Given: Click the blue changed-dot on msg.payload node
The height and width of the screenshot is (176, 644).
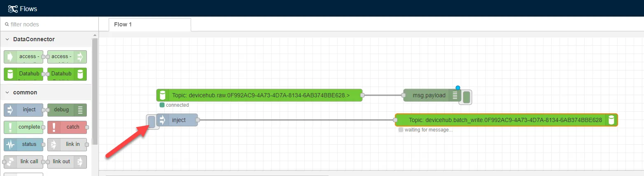Looking at the screenshot, I should (458, 88).
